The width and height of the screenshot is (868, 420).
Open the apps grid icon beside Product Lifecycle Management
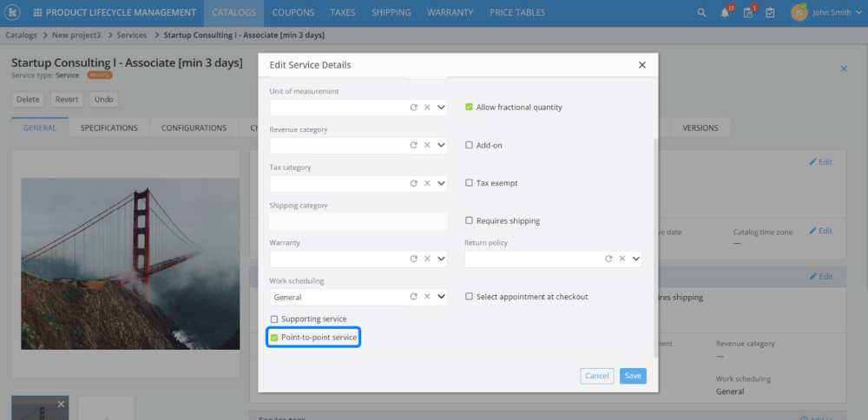(x=37, y=13)
